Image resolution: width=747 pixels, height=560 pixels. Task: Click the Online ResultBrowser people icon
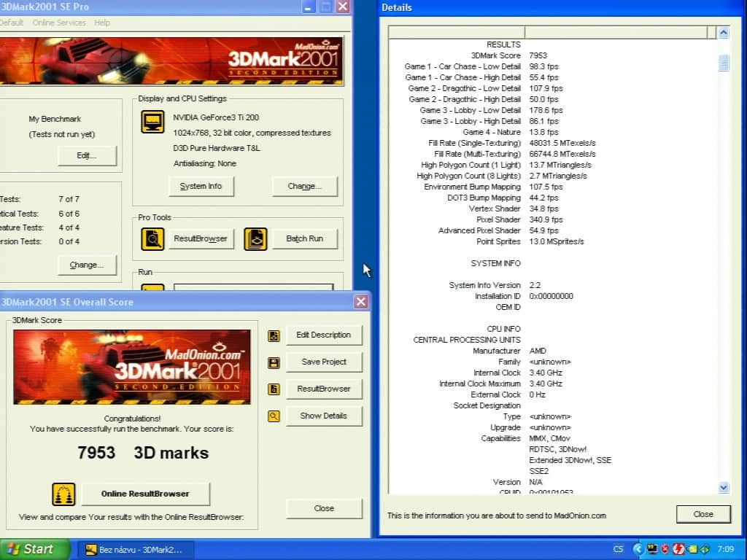coord(63,494)
